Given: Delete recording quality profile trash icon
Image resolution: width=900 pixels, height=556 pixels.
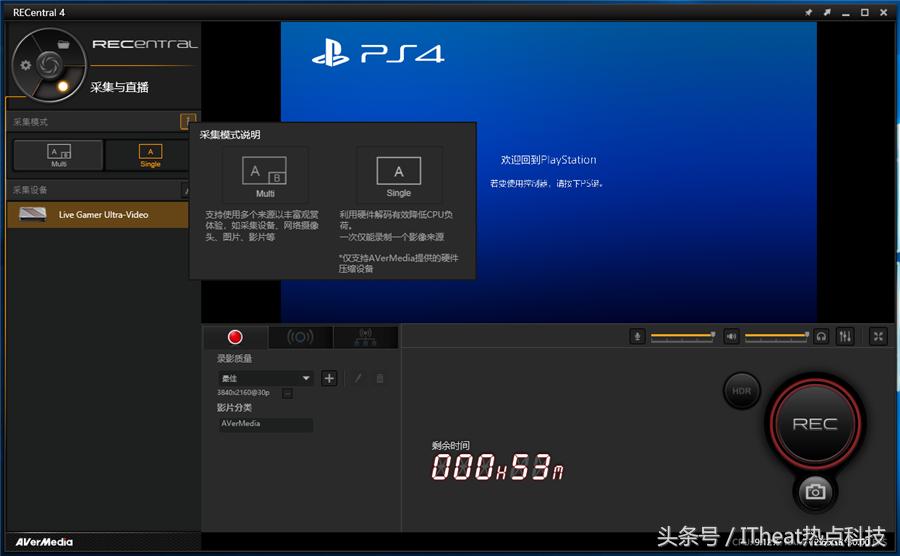Looking at the screenshot, I should coord(379,378).
